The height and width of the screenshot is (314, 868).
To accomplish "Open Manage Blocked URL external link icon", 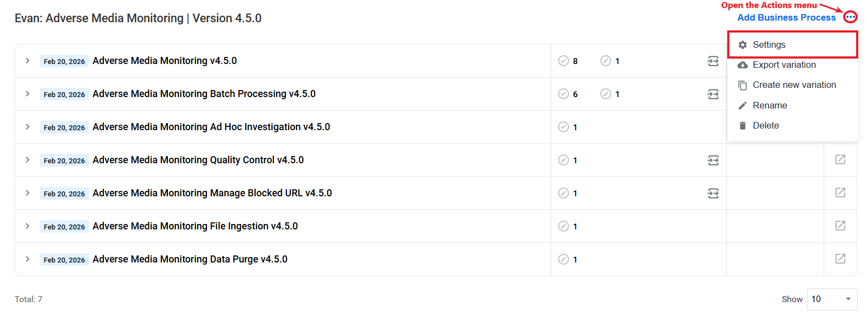I will (840, 193).
